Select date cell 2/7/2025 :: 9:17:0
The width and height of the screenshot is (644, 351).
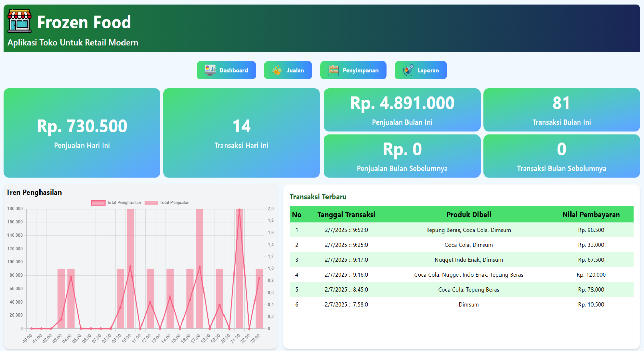click(x=346, y=260)
